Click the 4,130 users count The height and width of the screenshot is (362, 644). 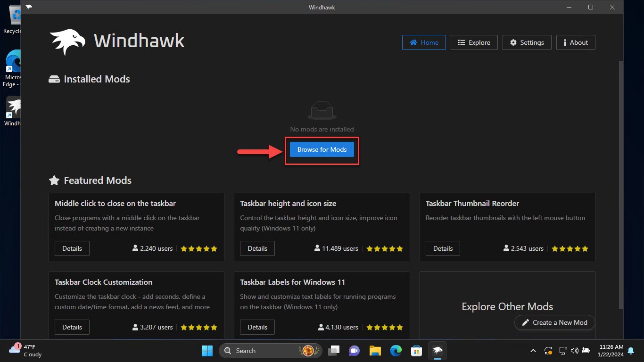point(338,327)
